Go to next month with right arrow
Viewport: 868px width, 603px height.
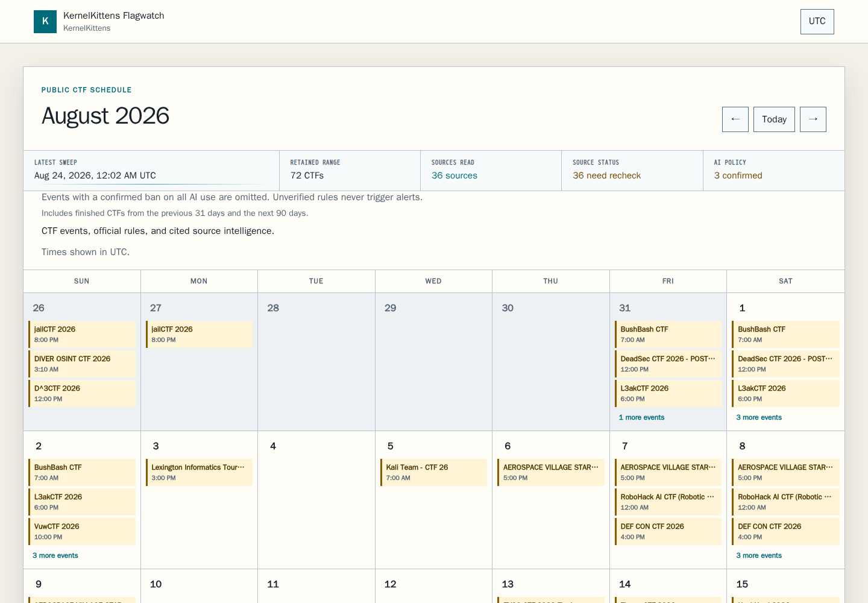click(813, 119)
